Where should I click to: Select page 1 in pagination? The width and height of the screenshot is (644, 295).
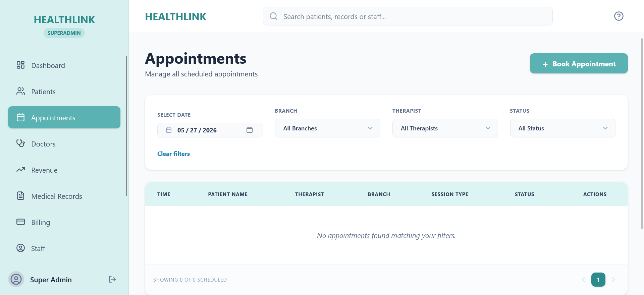coord(598,280)
